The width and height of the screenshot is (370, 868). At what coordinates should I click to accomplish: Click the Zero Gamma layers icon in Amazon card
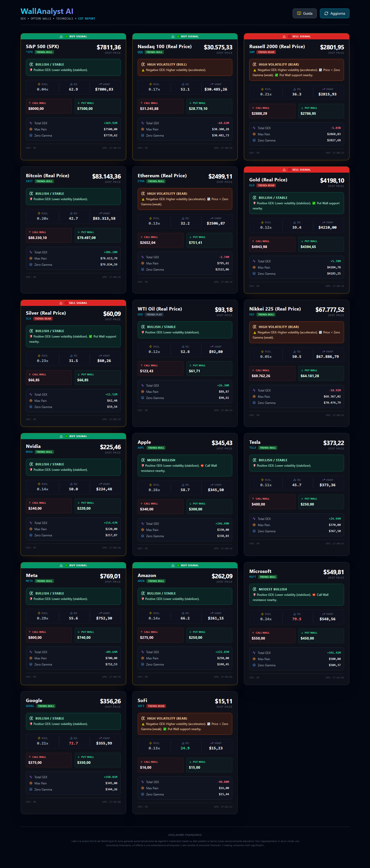coord(142,665)
